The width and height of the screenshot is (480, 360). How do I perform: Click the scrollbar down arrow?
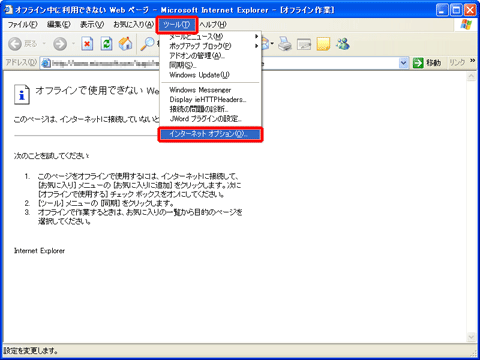[471, 337]
